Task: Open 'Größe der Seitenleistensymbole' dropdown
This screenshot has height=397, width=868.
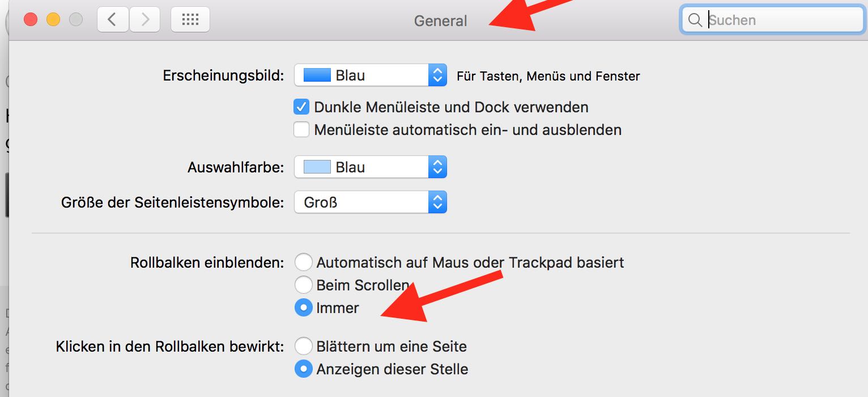Action: (x=371, y=202)
